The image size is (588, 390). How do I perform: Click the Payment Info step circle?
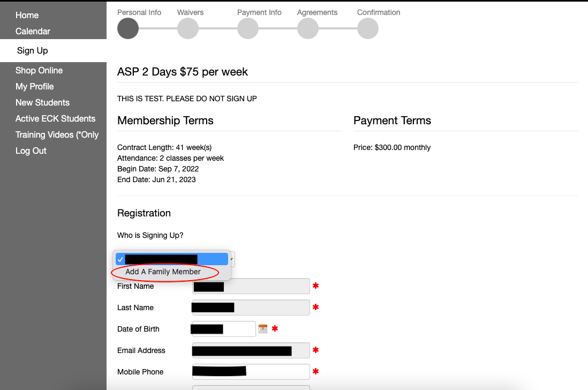click(248, 28)
